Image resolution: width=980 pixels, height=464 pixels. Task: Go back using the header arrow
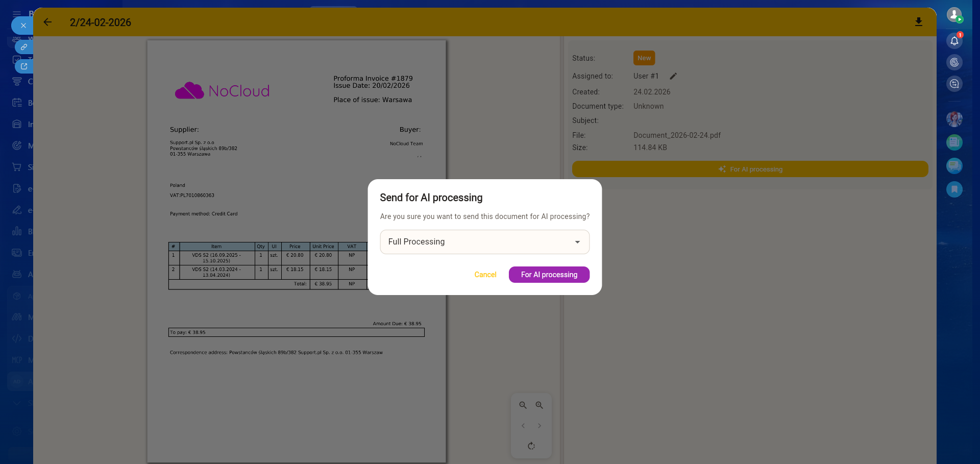tap(48, 22)
